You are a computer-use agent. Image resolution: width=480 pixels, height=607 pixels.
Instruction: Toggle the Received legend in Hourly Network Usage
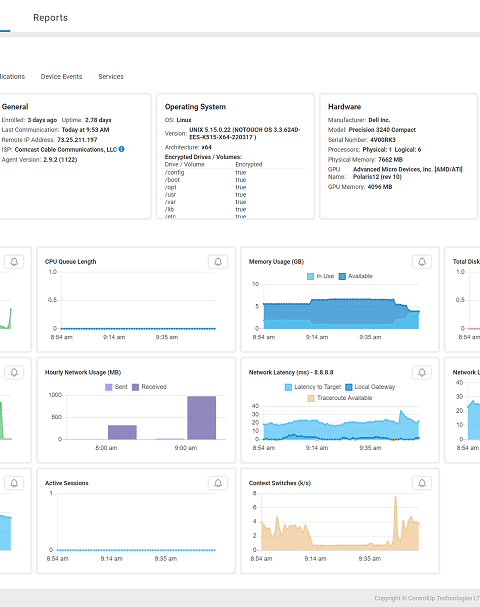click(x=149, y=387)
